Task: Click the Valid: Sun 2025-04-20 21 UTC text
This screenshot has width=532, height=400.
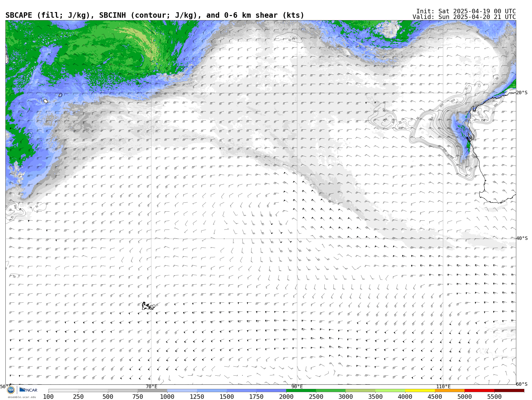Action: [x=464, y=17]
